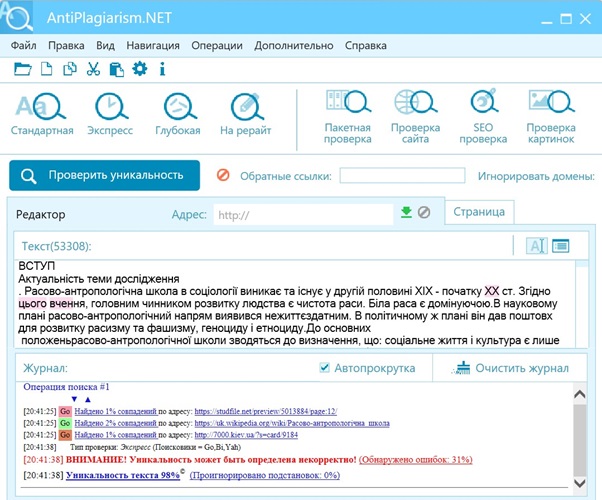Click the AntiPlagiarism.NET logo icon
The image size is (602, 500).
point(17,17)
